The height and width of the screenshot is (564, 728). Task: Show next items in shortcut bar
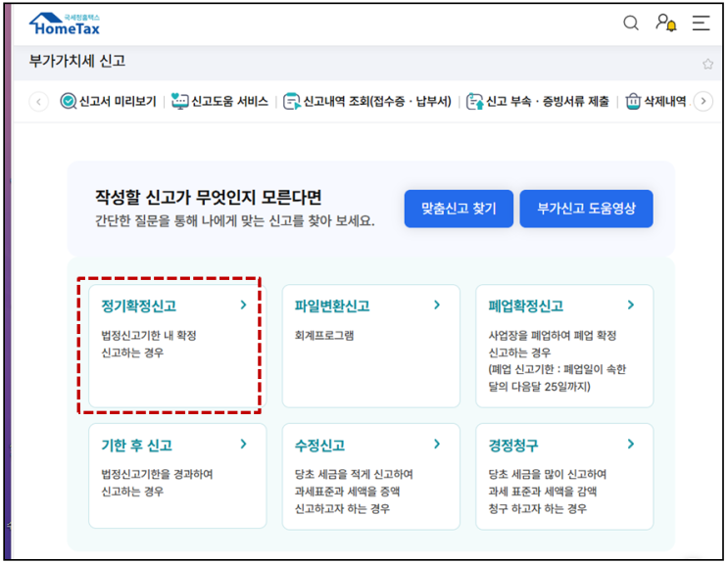703,101
